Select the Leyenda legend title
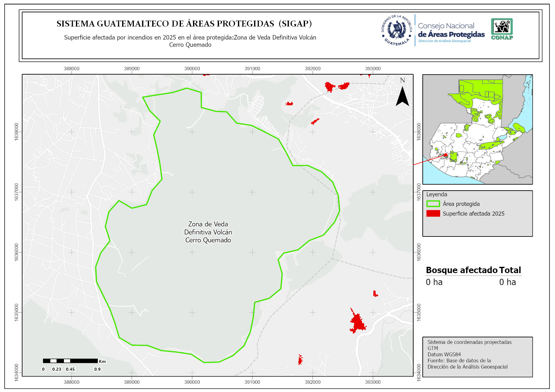 point(437,194)
